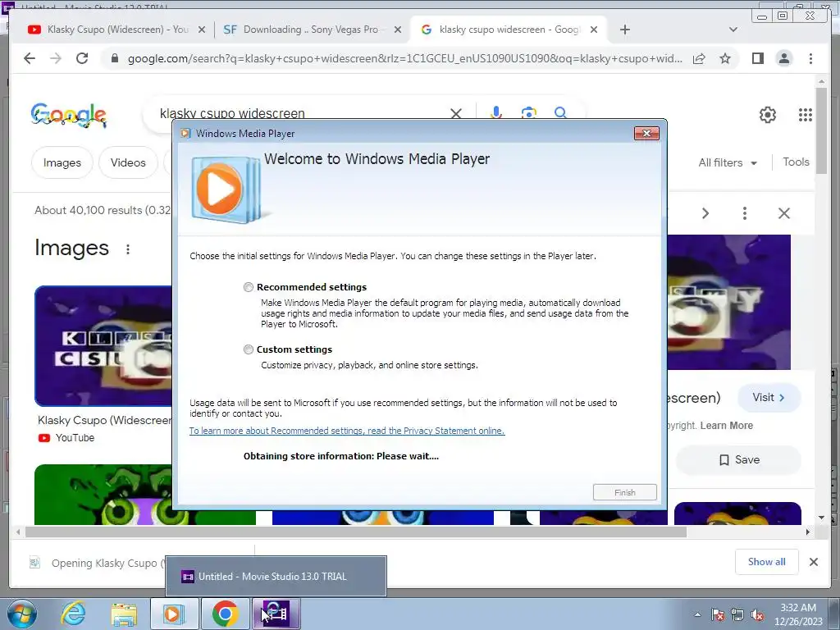The height and width of the screenshot is (630, 840).
Task: Click the Visit button in preview panel
Action: (769, 398)
